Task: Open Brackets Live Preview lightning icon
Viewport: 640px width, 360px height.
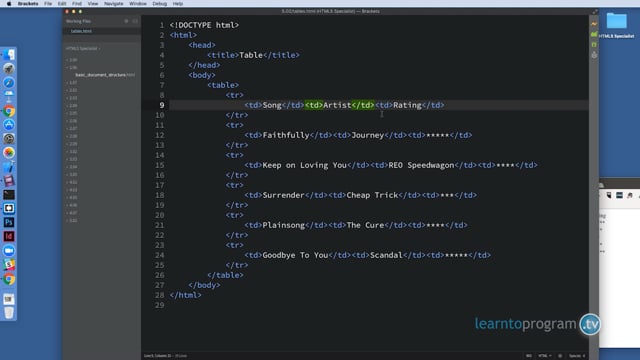Action: point(594,24)
